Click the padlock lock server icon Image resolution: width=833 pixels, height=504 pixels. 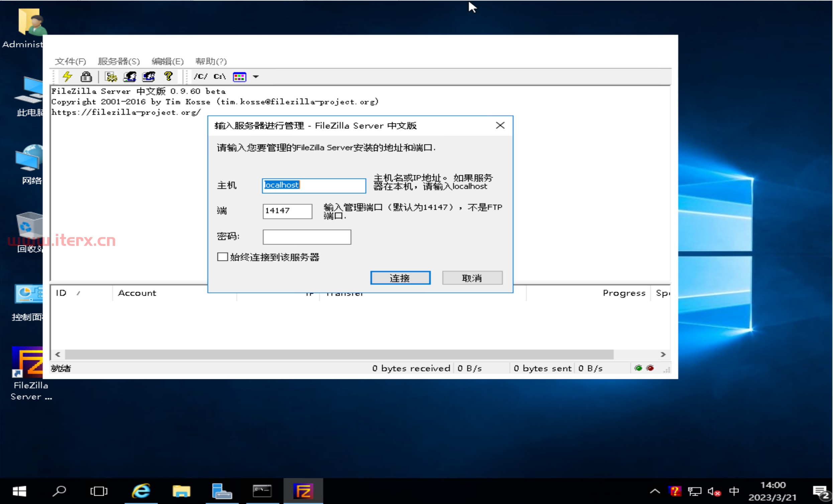(86, 77)
